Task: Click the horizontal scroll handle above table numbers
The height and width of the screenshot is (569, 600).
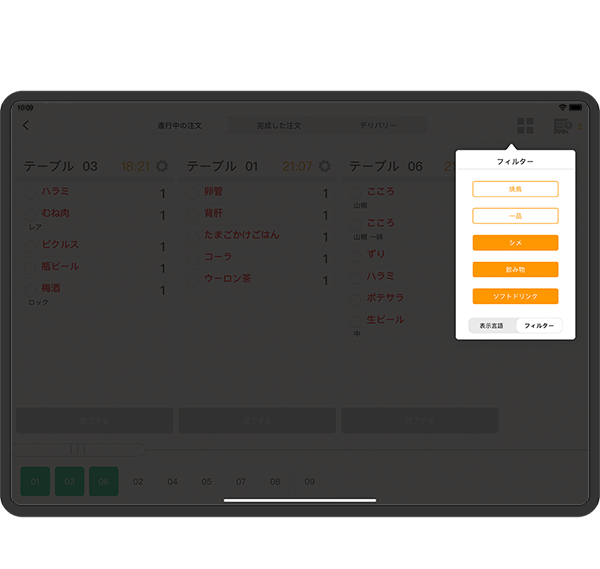Action: pos(78,450)
